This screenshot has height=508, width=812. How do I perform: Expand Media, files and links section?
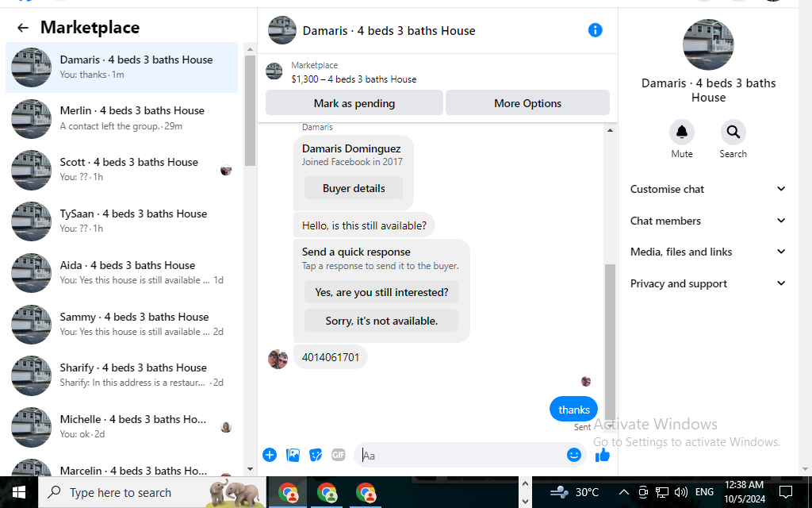[x=707, y=252]
